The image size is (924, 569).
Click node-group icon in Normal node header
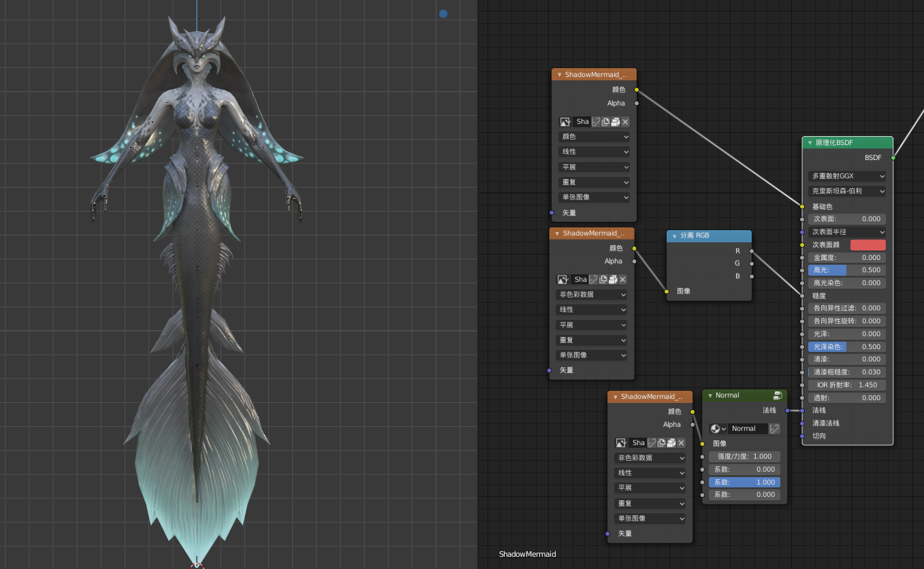coord(778,395)
